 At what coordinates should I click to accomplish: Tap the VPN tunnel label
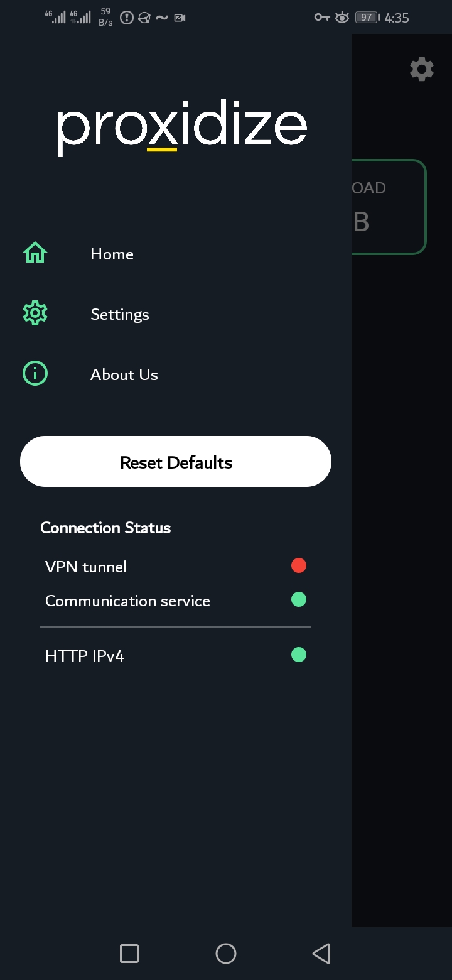86,567
